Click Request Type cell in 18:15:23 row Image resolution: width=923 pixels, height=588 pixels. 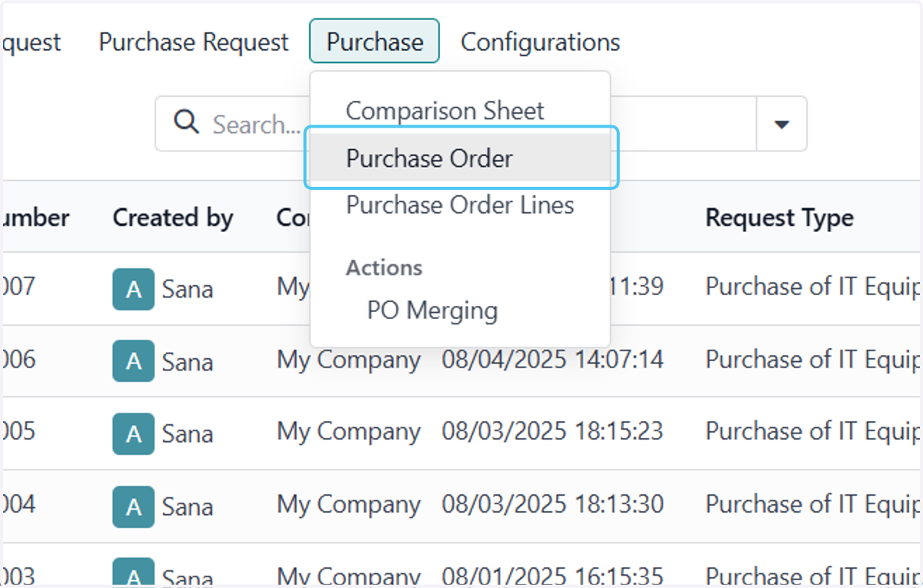pyautogui.click(x=814, y=432)
